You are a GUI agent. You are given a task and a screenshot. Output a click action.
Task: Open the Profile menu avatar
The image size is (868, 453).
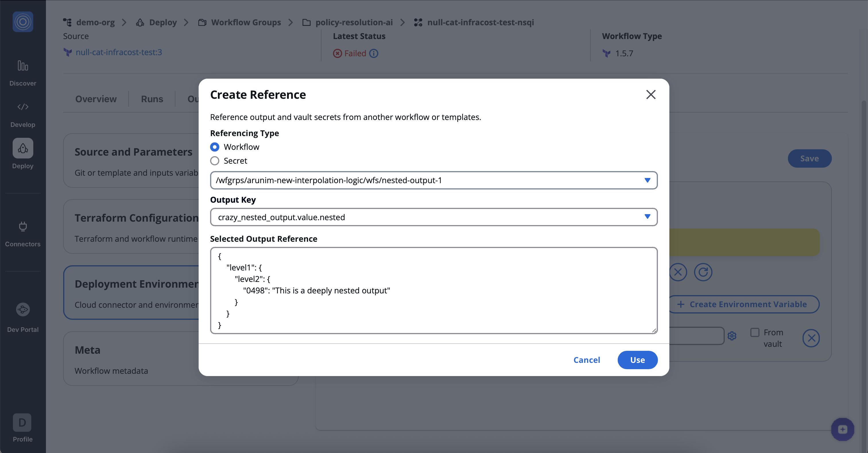tap(22, 423)
